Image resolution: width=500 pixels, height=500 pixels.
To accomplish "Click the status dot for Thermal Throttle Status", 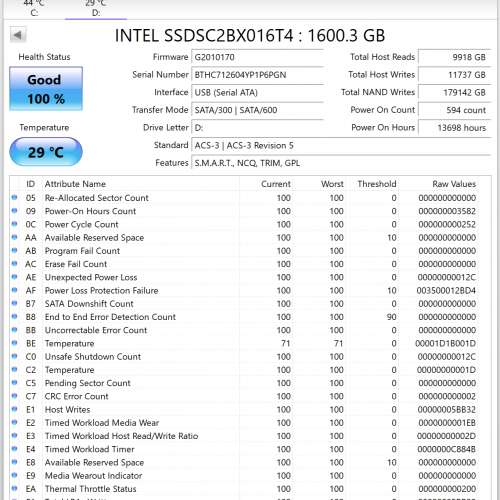I will 14,488.
